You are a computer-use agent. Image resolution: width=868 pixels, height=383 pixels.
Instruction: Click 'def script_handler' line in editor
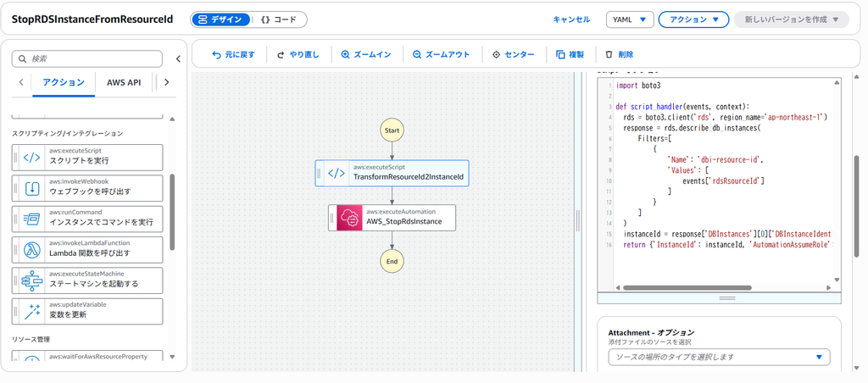click(x=682, y=106)
